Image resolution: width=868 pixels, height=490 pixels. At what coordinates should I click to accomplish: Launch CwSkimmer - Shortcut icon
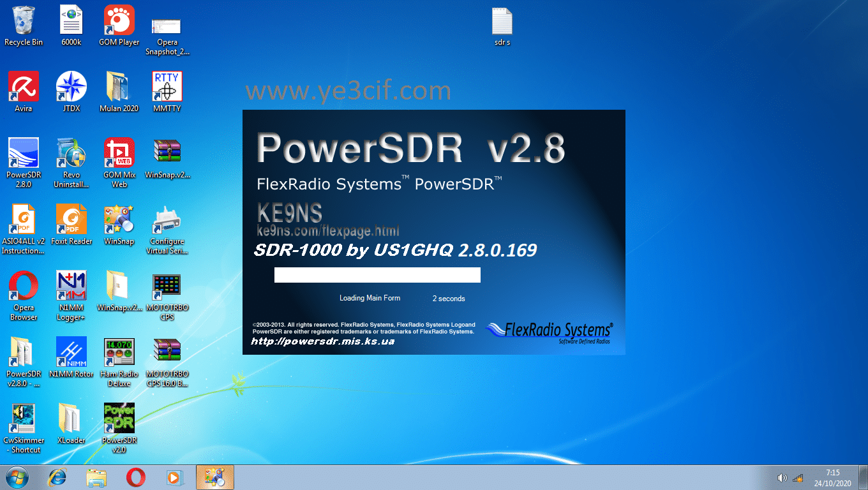pyautogui.click(x=24, y=428)
